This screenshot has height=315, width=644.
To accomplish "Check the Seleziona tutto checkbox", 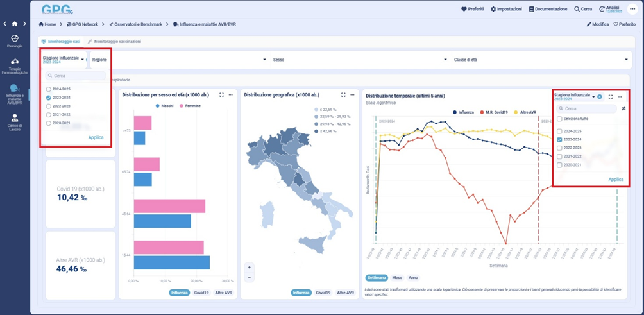I will click(x=560, y=119).
